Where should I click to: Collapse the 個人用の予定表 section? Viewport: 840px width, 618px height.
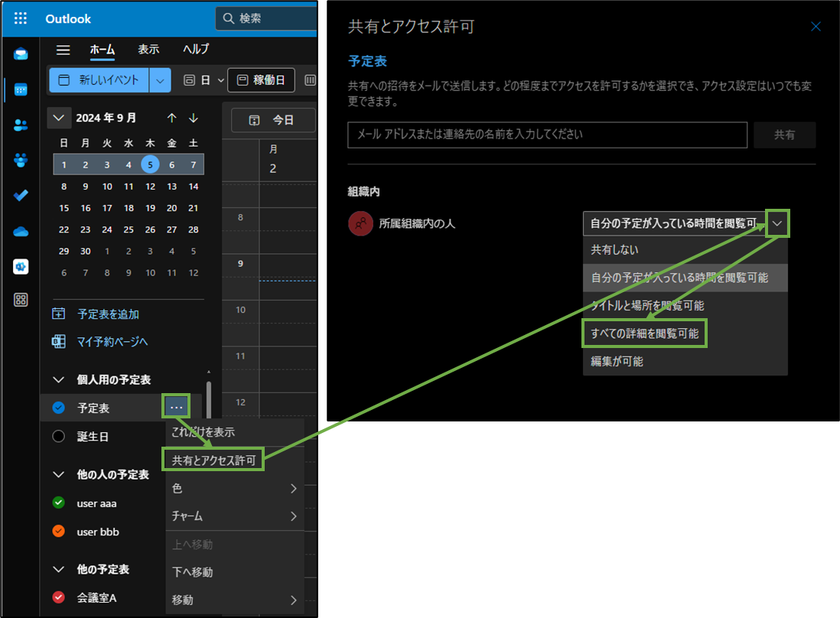click(59, 379)
